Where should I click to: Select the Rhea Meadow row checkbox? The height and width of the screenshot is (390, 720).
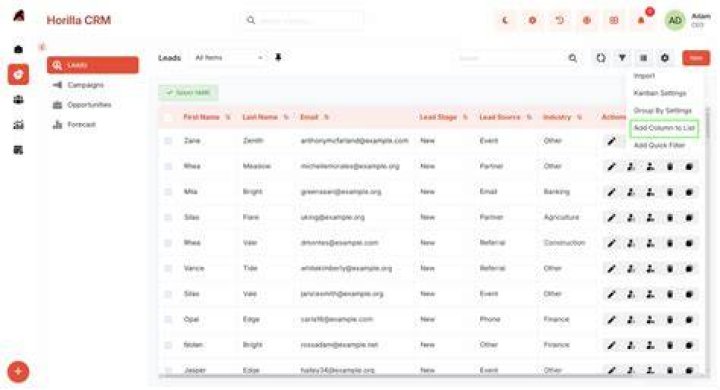[x=168, y=166]
